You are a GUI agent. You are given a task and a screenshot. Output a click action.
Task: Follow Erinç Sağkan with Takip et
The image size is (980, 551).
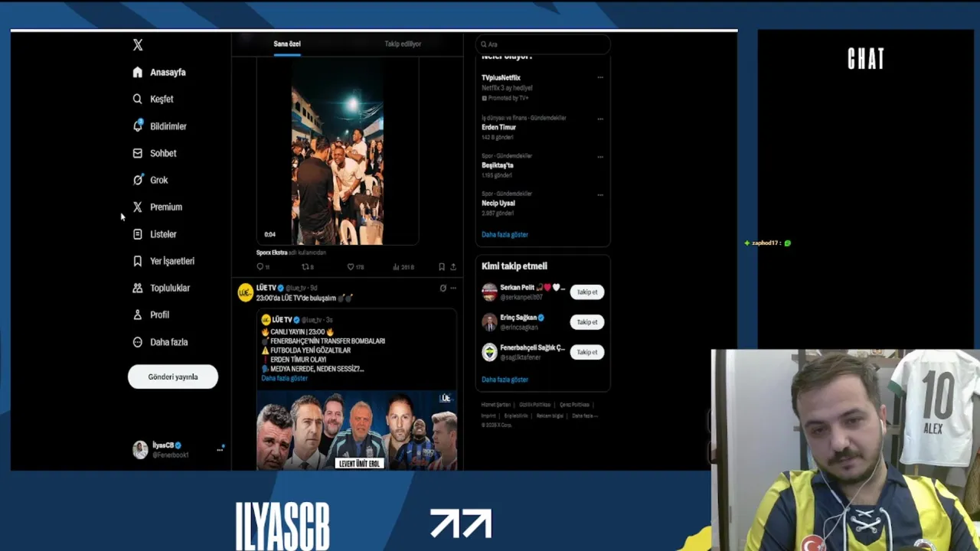click(587, 322)
